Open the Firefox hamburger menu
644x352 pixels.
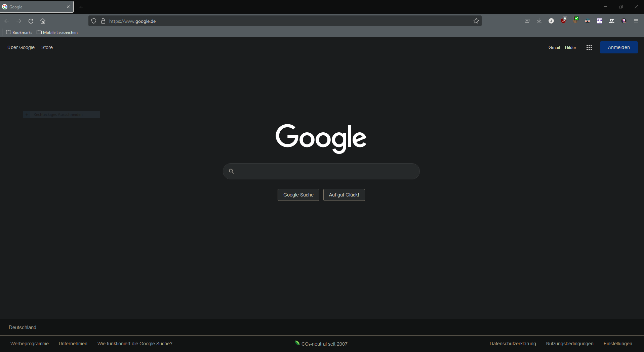point(636,21)
